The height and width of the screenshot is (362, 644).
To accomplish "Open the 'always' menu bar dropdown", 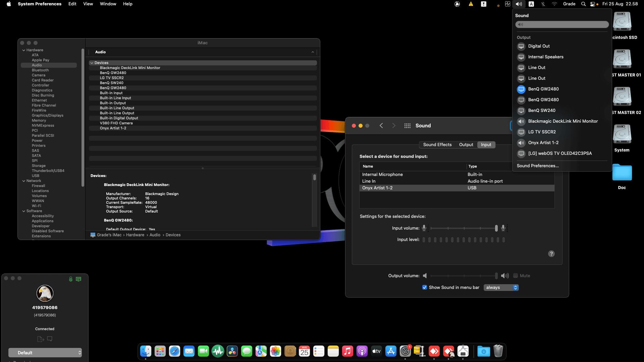I will coord(501,288).
